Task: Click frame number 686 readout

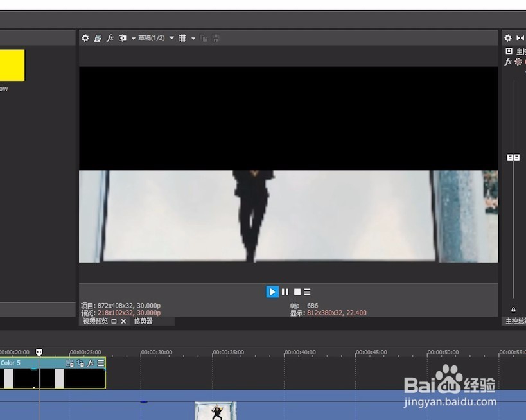Action: (x=312, y=306)
